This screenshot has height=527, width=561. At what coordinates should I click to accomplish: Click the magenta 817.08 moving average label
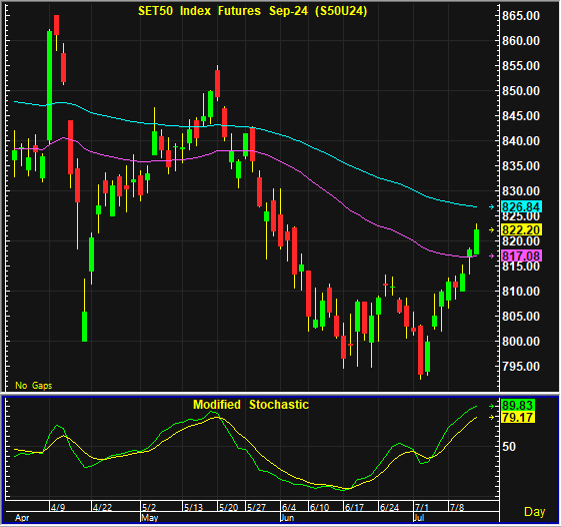(521, 256)
